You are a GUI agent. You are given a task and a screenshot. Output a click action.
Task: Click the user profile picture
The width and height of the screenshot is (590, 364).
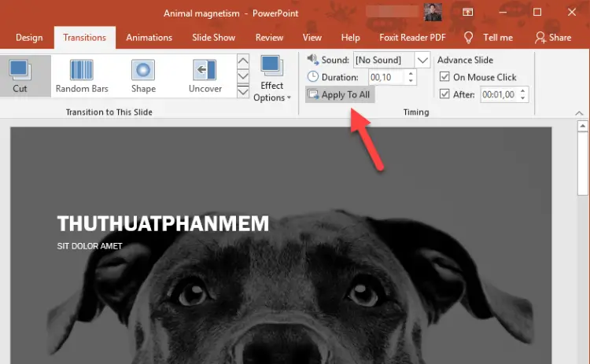tap(433, 12)
